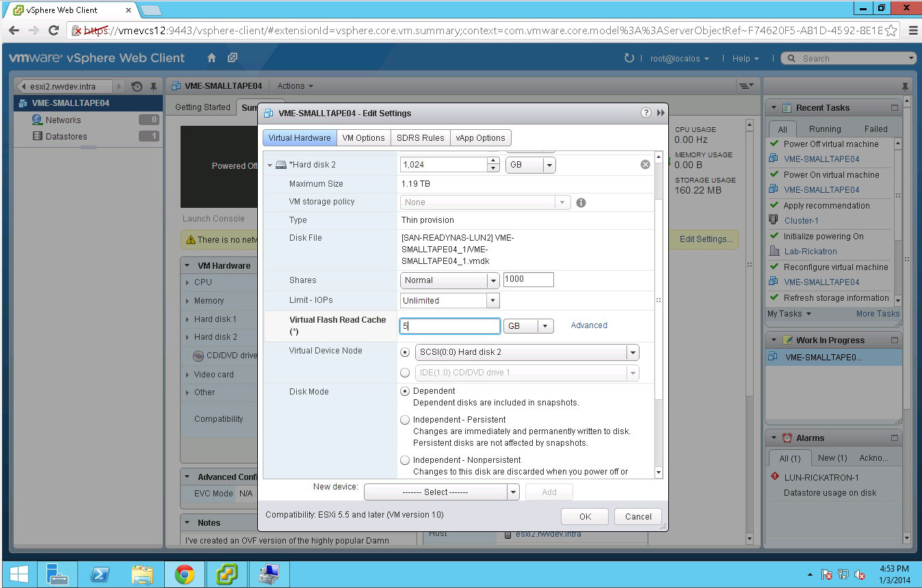Pin the right sidebar panel
The image size is (922, 588).
[906, 86]
